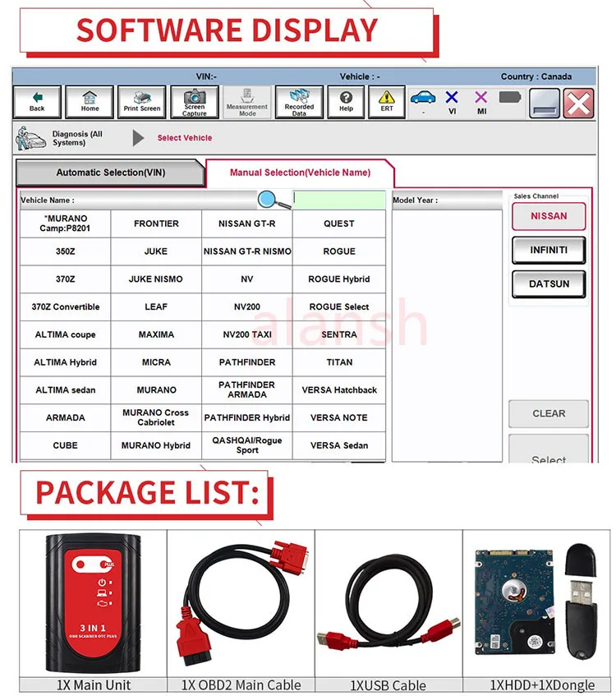Choose the NV vehicle cell
Image resolution: width=616 pixels, height=696 pixels.
click(x=247, y=279)
